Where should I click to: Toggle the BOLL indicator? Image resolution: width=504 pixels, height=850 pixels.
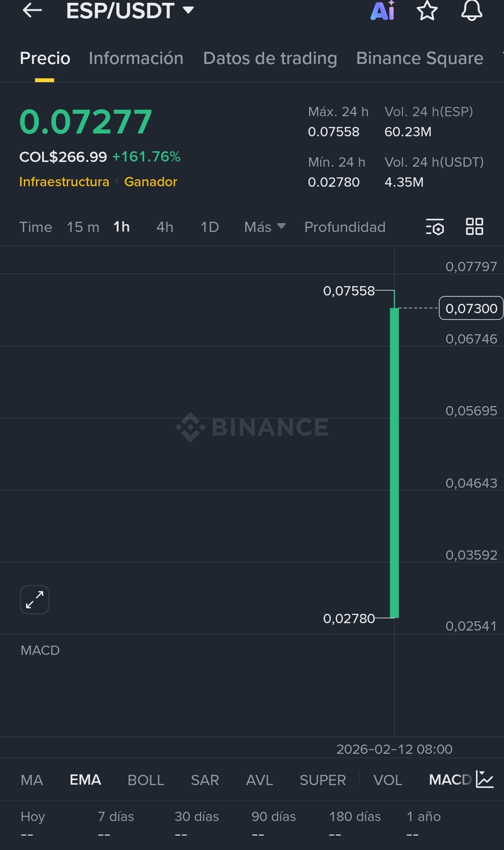pyautogui.click(x=146, y=780)
